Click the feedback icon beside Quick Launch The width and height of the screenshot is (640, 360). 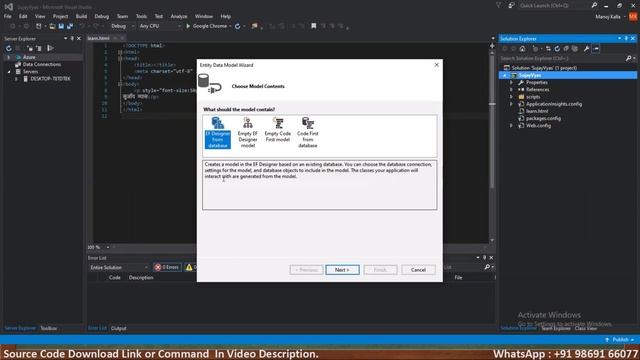click(x=511, y=6)
